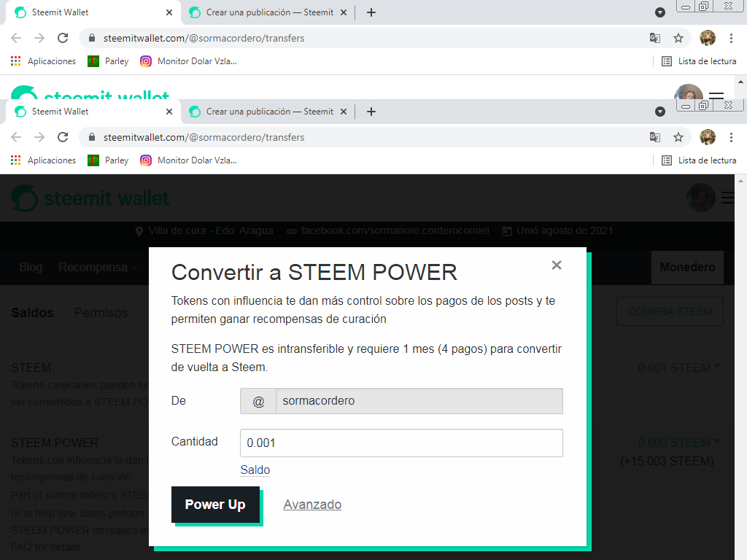
Task: Click lock icon in front window address bar
Action: (x=92, y=137)
